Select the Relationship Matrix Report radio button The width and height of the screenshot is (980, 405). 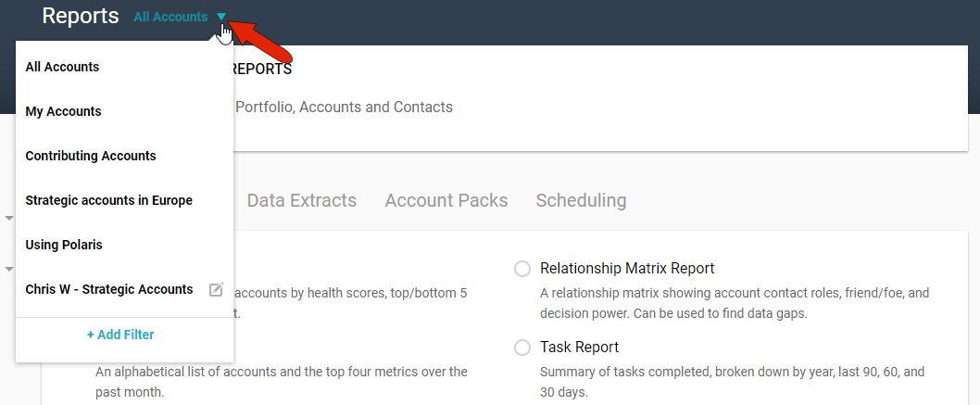click(x=522, y=269)
